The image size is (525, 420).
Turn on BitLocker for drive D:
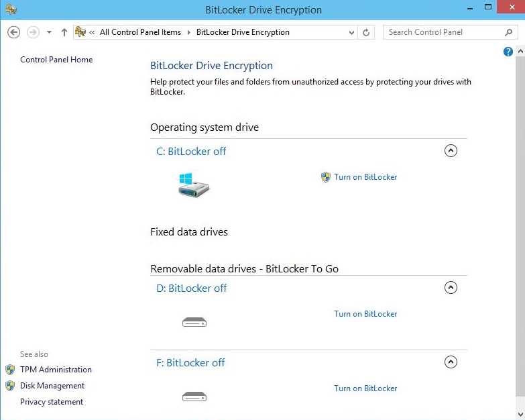click(x=365, y=314)
